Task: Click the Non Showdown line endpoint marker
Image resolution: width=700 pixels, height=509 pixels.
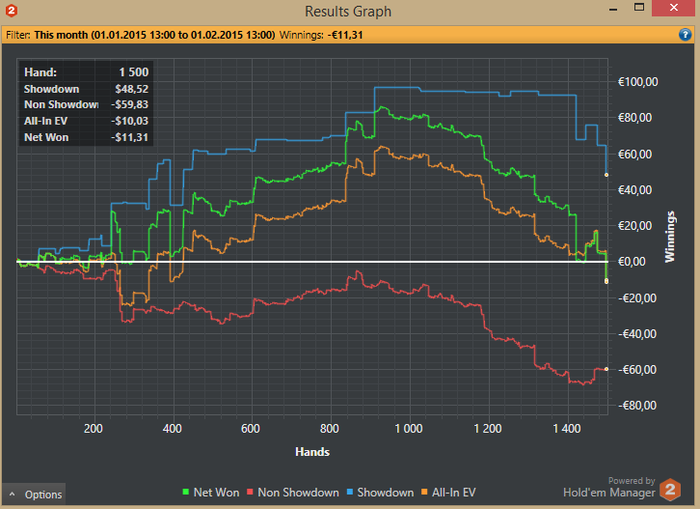Action: [606, 369]
